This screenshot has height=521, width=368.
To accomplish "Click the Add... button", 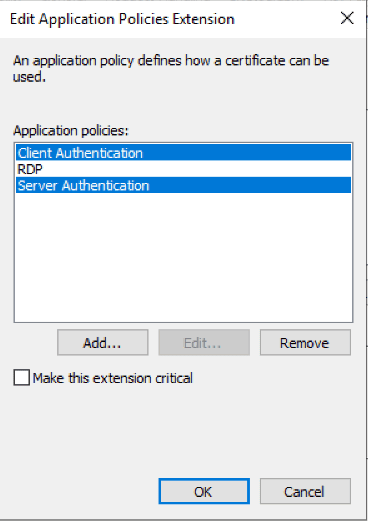I will (103, 343).
